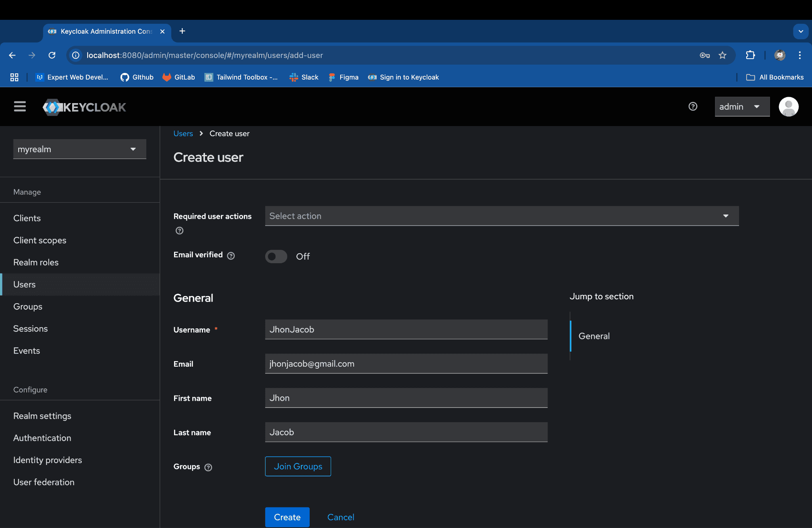Click the help question mark icon in header

tap(693, 107)
